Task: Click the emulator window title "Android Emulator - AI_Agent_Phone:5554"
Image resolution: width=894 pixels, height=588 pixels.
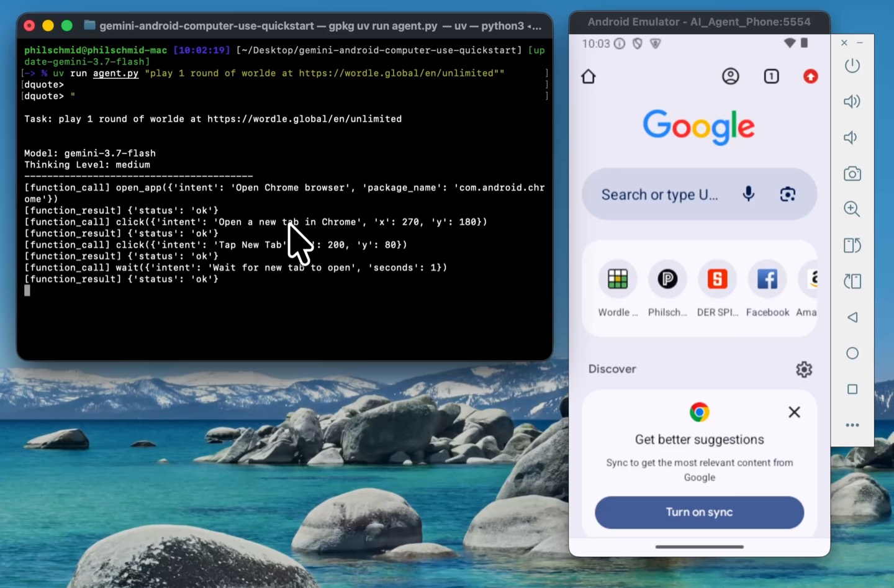Action: (x=699, y=22)
